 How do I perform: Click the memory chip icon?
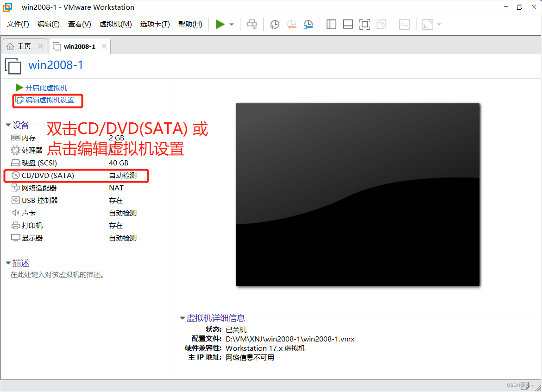tap(16, 138)
